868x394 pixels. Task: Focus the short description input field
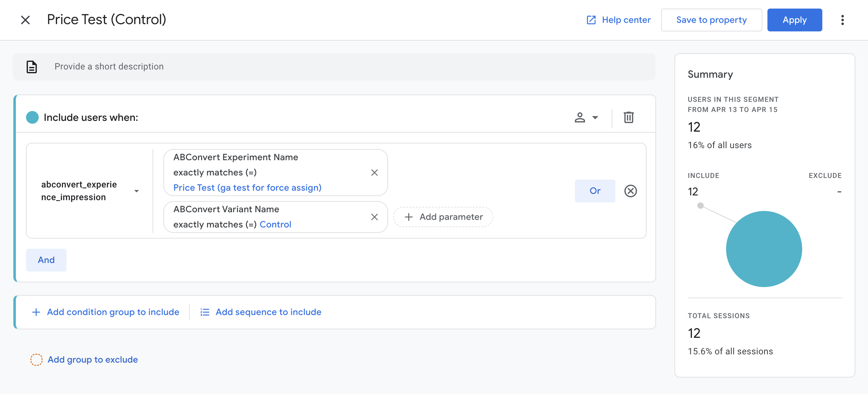(x=334, y=67)
